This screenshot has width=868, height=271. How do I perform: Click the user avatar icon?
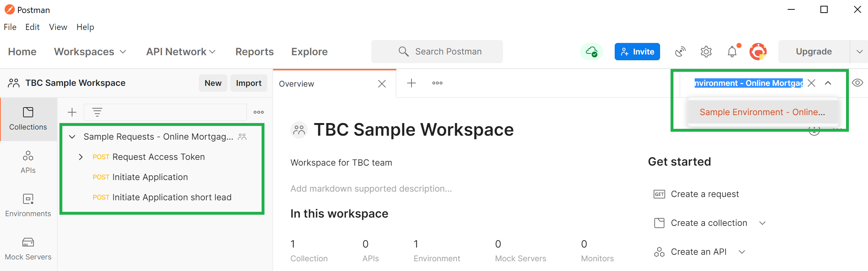758,52
